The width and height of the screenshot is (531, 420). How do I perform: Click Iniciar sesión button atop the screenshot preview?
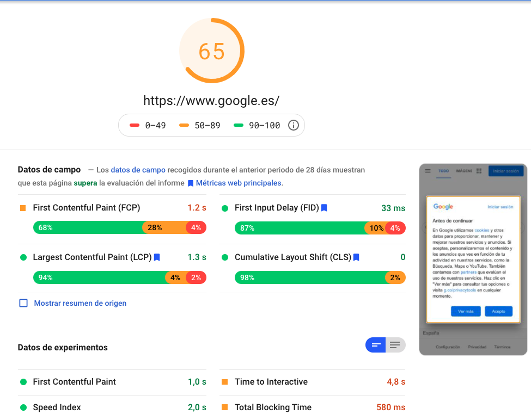pos(505,171)
